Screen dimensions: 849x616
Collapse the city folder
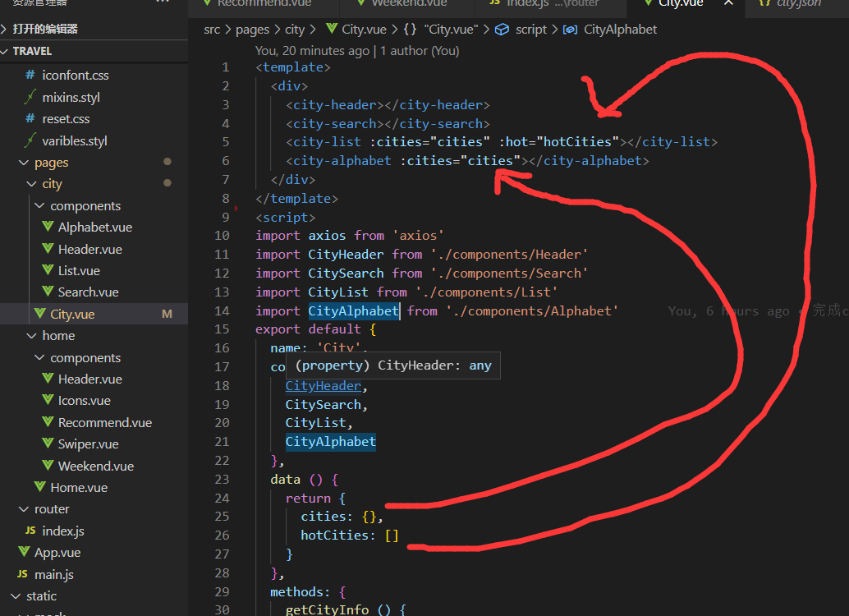click(31, 184)
